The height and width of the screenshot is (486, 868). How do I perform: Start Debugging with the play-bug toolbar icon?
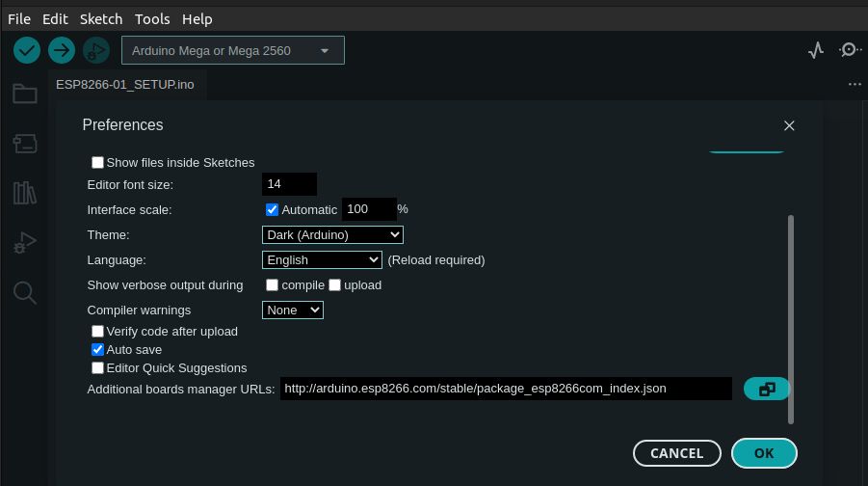pos(96,50)
